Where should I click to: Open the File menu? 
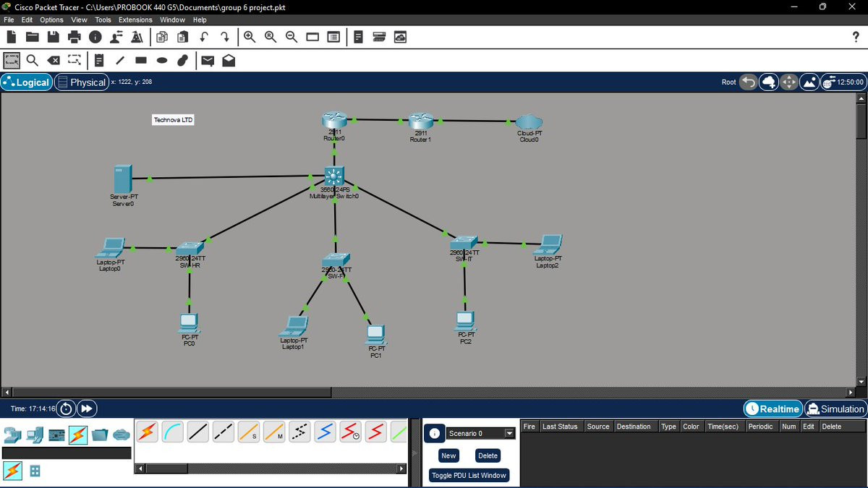[9, 20]
